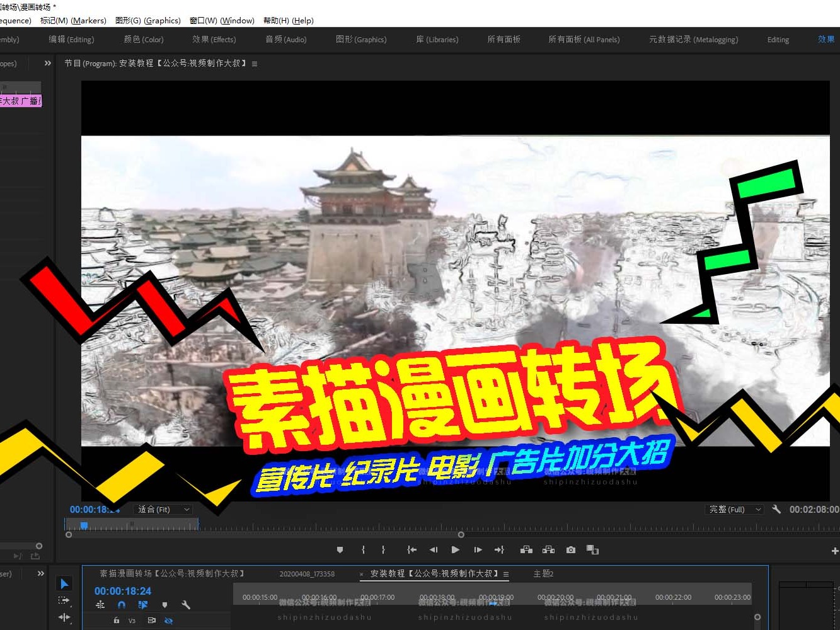Go to In point
This screenshot has width=840, height=630.
(411, 550)
